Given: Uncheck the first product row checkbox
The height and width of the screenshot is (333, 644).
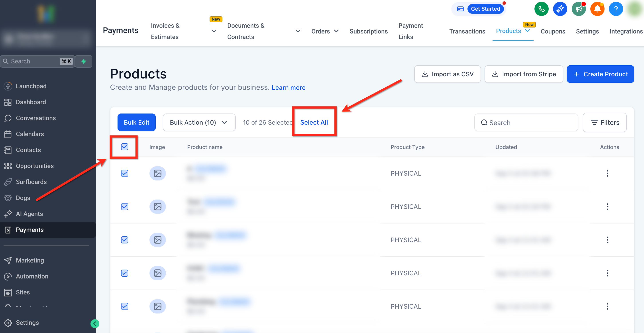Looking at the screenshot, I should coord(124,173).
